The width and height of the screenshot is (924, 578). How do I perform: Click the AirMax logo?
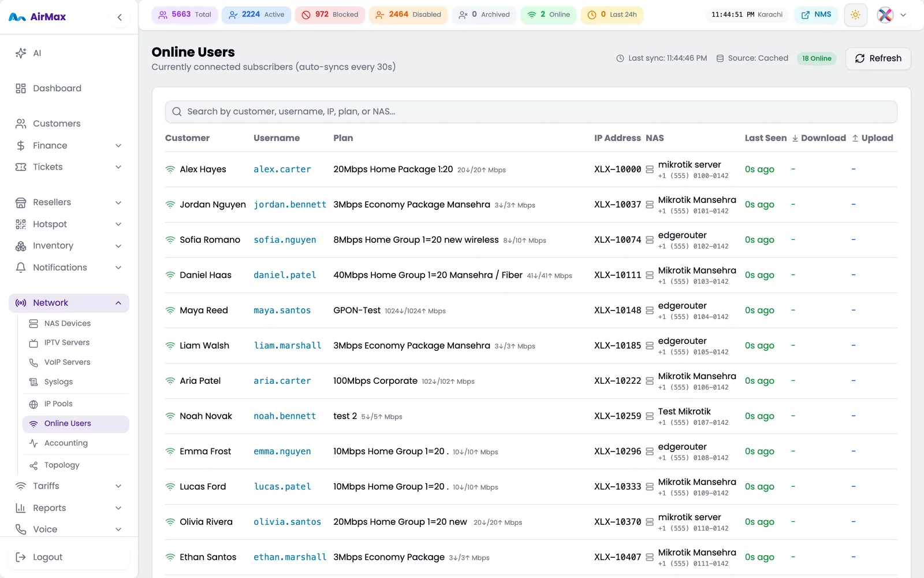[38, 17]
